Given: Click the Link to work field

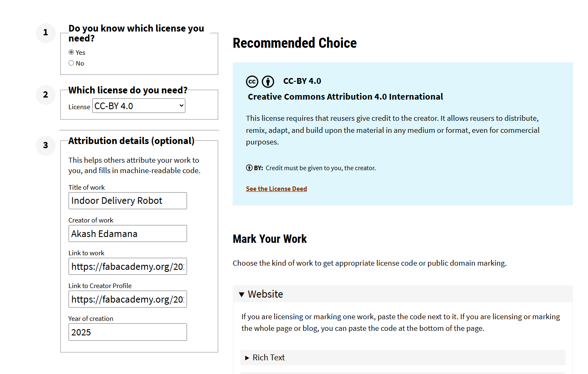Looking at the screenshot, I should (128, 266).
